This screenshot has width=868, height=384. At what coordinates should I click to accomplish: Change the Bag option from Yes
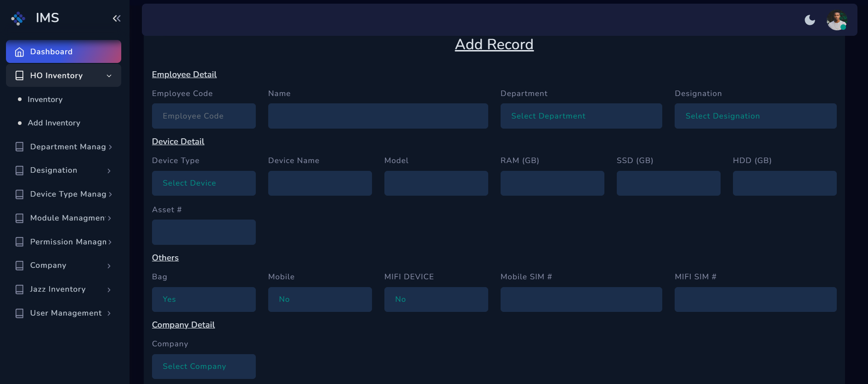click(203, 299)
